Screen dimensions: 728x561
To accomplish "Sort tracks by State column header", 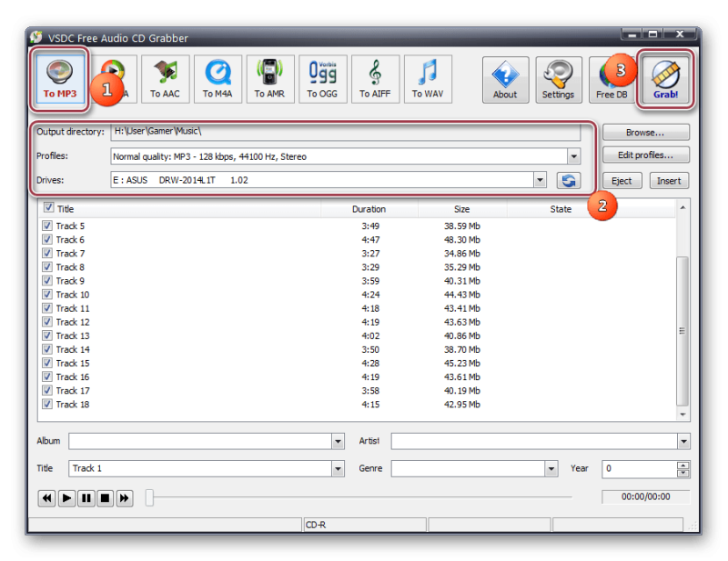I will (561, 209).
